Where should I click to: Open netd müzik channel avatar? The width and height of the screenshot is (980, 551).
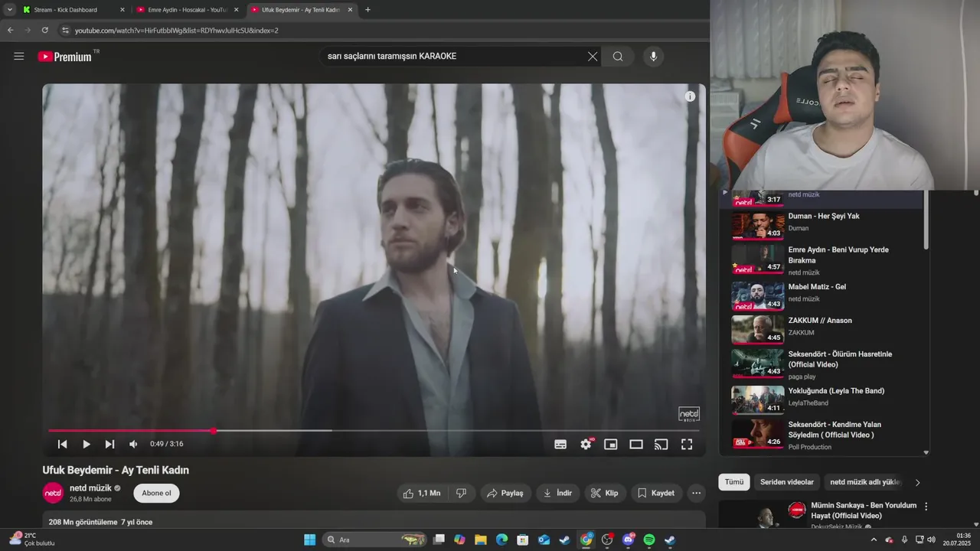click(53, 493)
